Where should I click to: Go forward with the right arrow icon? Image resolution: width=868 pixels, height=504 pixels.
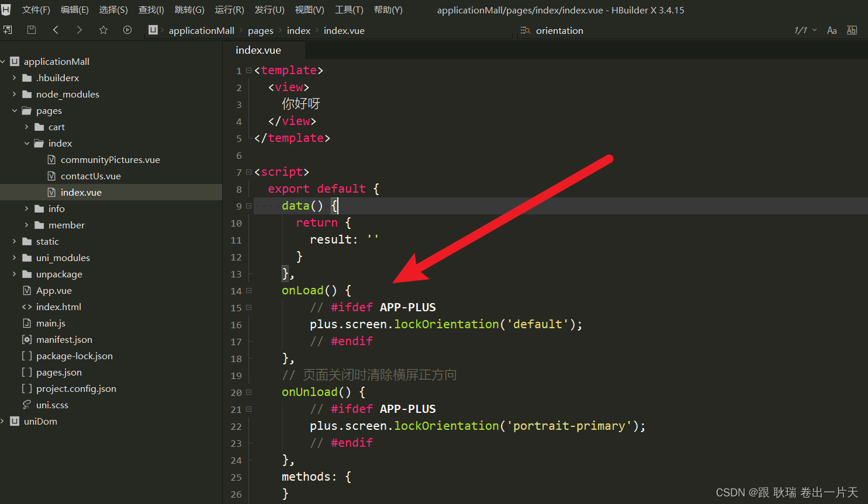click(x=79, y=30)
